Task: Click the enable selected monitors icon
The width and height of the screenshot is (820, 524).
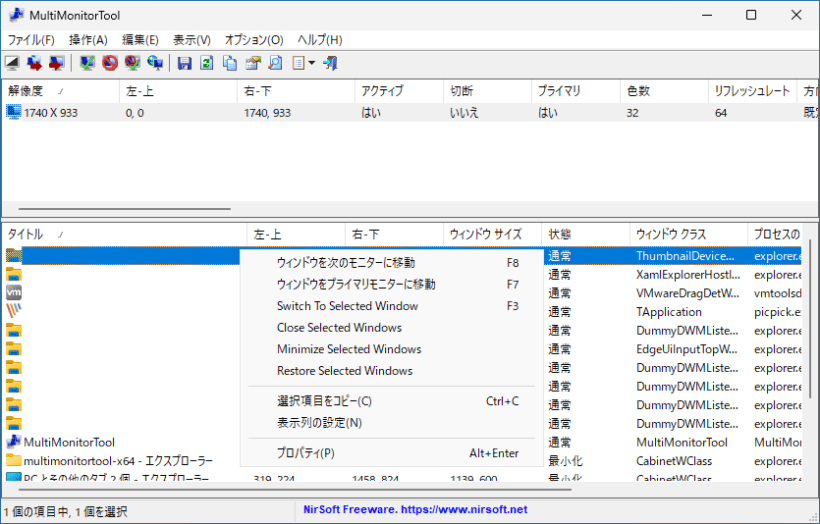Action: [x=87, y=63]
